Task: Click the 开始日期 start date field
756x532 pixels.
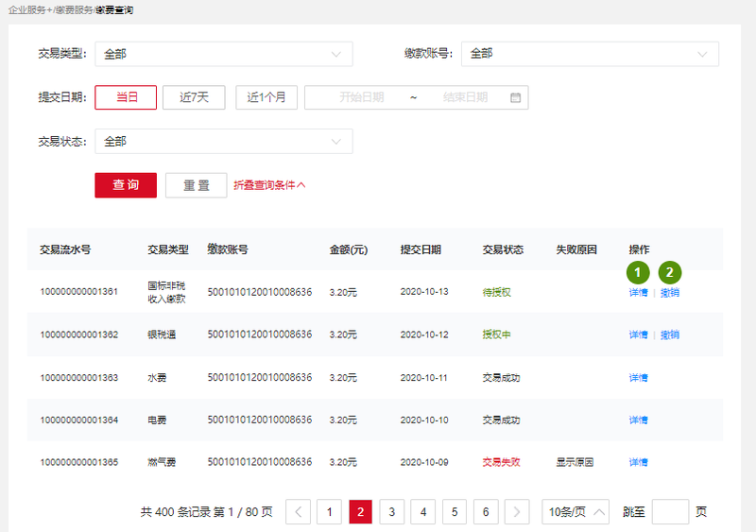Action: click(361, 97)
